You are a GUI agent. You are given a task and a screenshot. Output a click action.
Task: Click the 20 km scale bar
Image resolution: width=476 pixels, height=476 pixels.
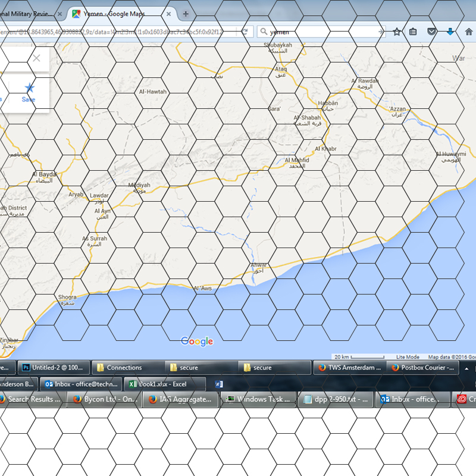[359, 357]
